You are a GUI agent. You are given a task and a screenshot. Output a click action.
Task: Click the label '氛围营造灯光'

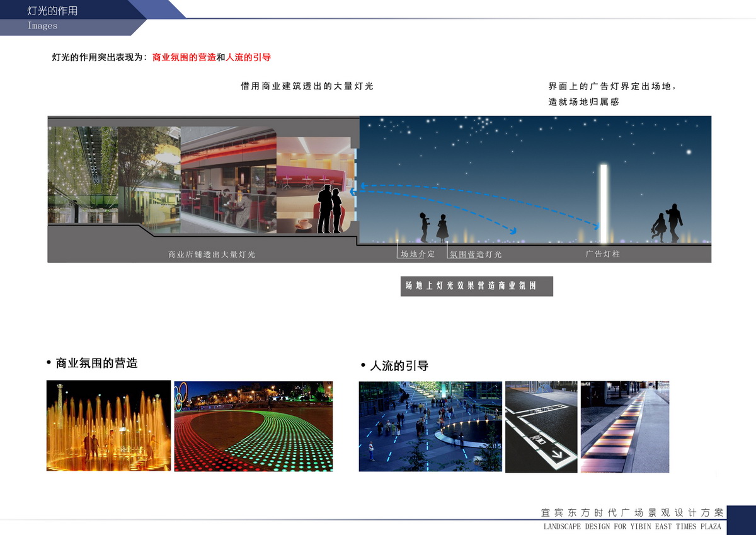(476, 255)
